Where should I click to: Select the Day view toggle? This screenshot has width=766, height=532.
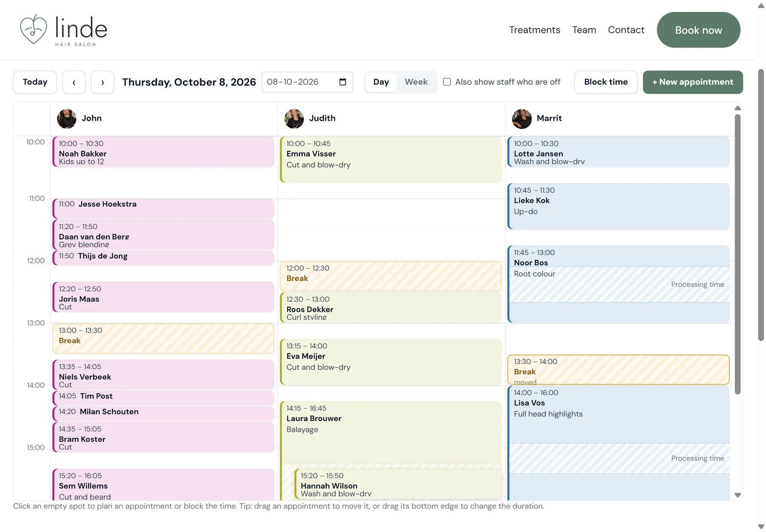point(381,82)
